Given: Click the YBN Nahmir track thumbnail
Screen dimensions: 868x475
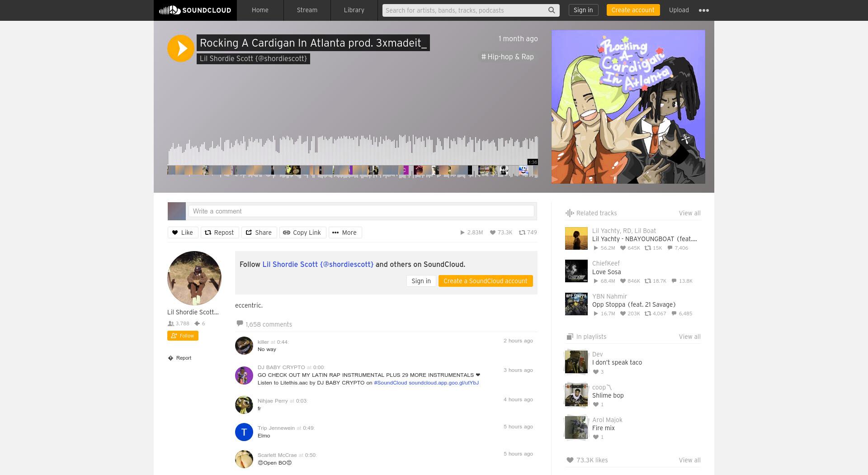Looking at the screenshot, I should pyautogui.click(x=576, y=304).
